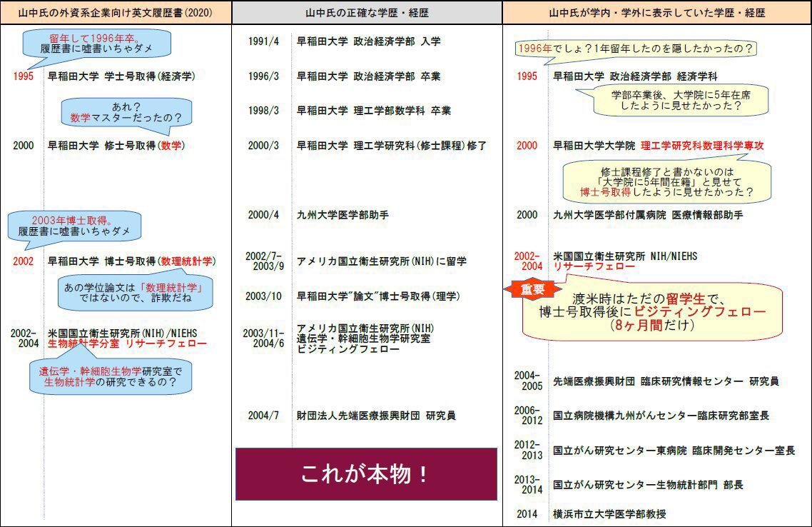The height and width of the screenshot is (527, 812).
Task: Click the date '1991/4'
Action: click(x=263, y=41)
